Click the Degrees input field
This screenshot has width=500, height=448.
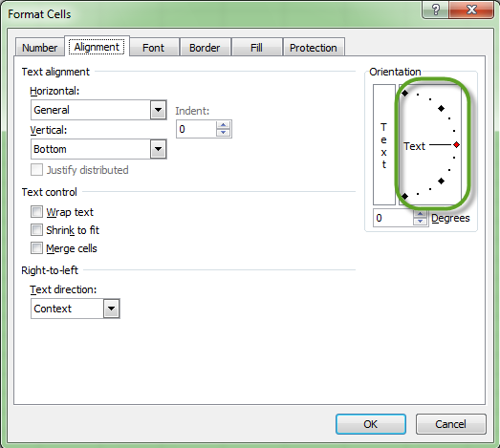pos(393,218)
